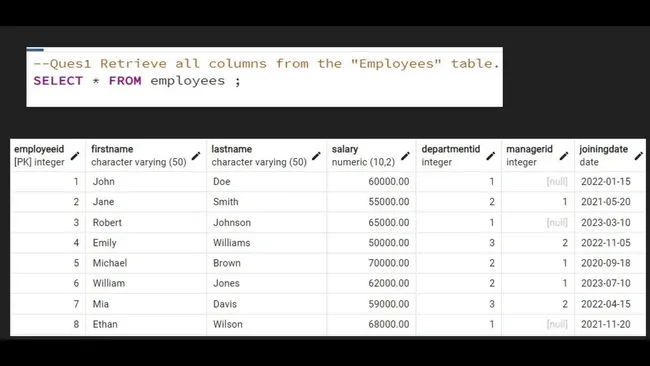Click the Ques1 comment line in the editor
The height and width of the screenshot is (366, 650).
[266, 63]
